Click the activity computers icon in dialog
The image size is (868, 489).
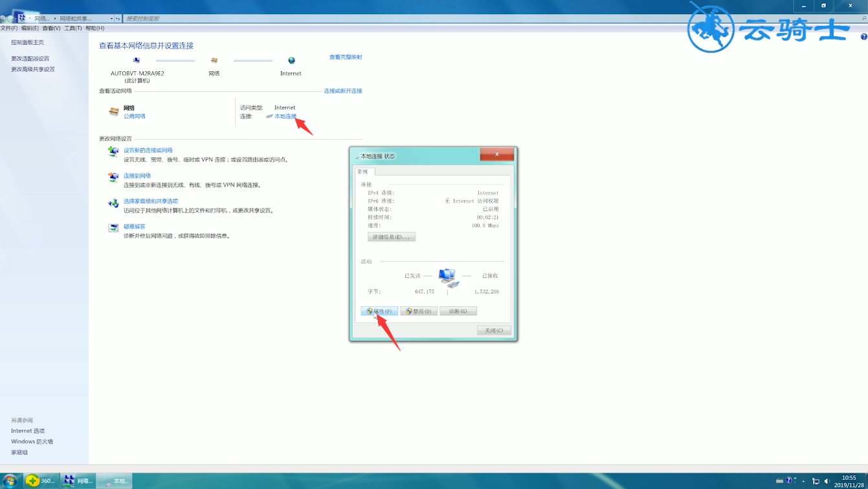point(448,278)
